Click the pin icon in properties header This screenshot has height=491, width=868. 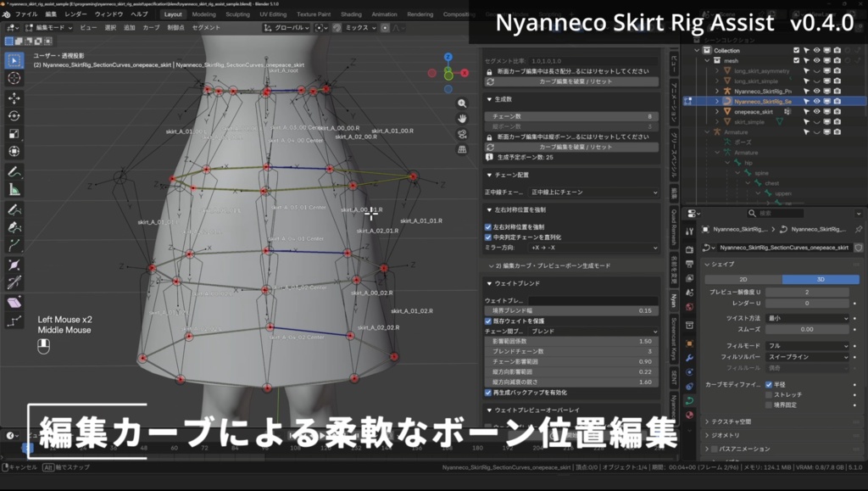click(x=859, y=229)
